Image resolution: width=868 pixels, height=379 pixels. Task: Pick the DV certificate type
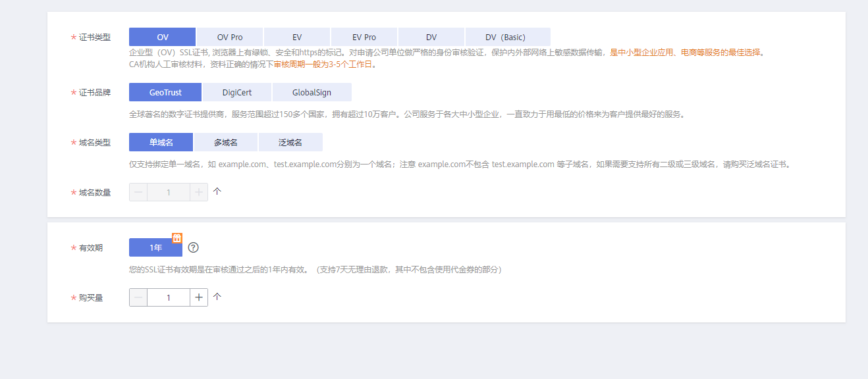point(431,37)
